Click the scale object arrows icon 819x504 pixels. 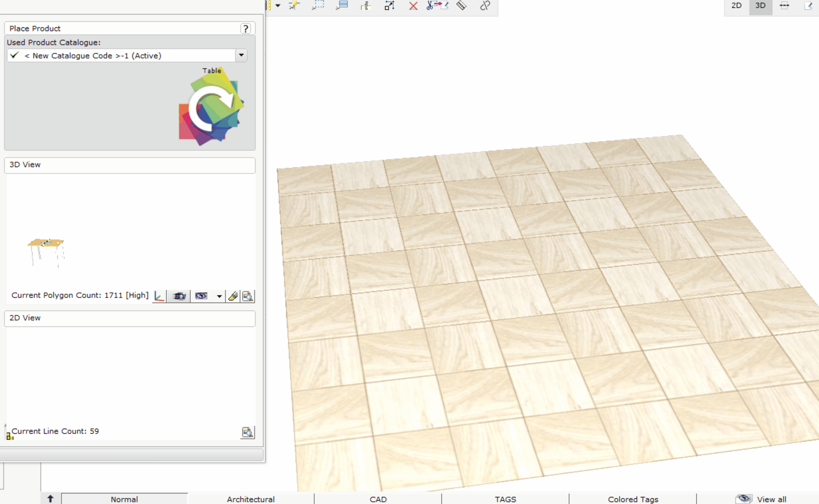389,5
